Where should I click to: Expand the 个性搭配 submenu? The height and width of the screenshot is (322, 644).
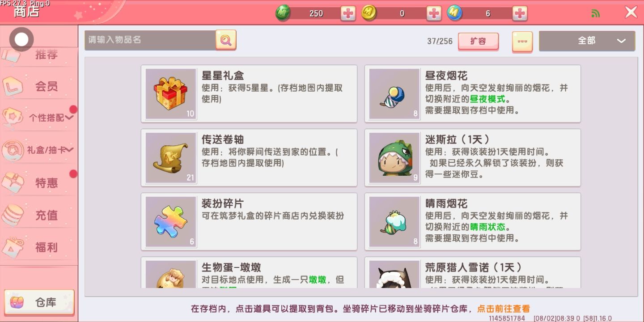coord(38,118)
